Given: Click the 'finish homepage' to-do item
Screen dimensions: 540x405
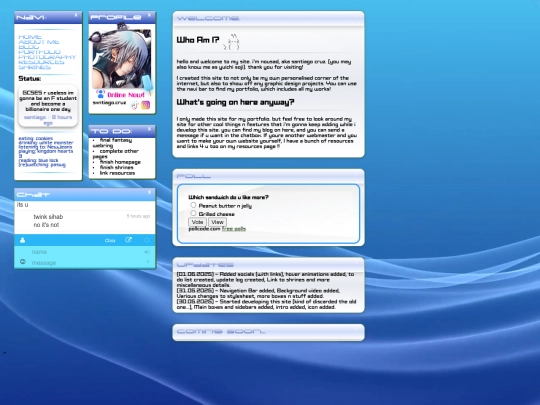Looking at the screenshot, I should tap(120, 162).
